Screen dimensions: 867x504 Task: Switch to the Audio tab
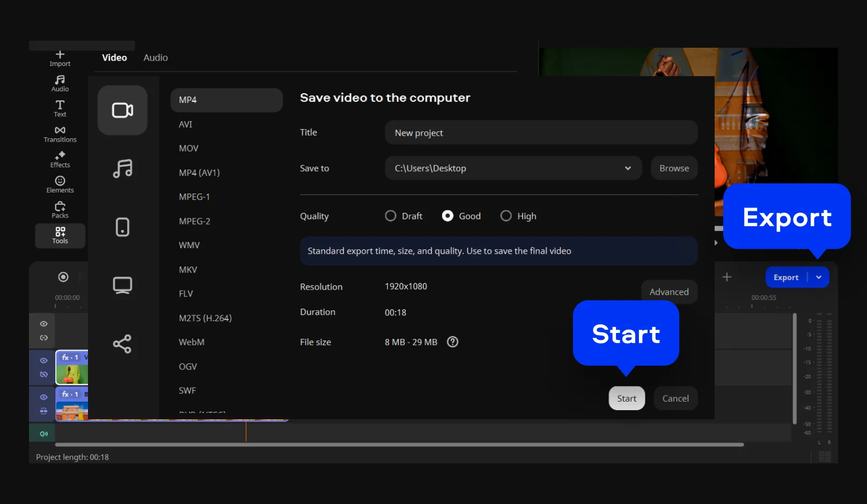point(156,57)
